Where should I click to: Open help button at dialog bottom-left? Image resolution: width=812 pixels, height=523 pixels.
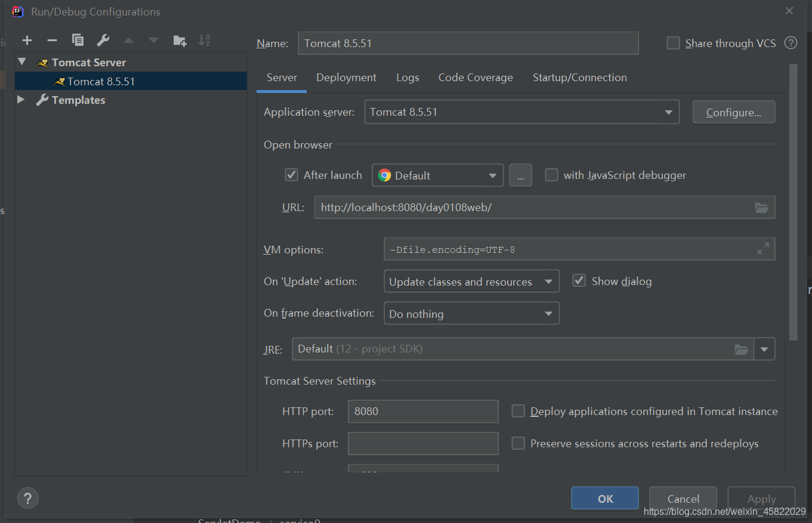pos(27,498)
